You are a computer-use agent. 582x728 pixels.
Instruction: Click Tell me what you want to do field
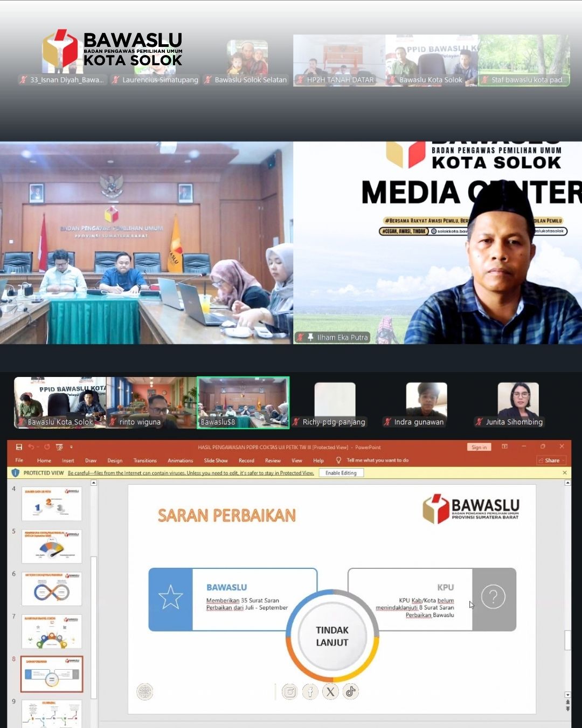click(377, 461)
